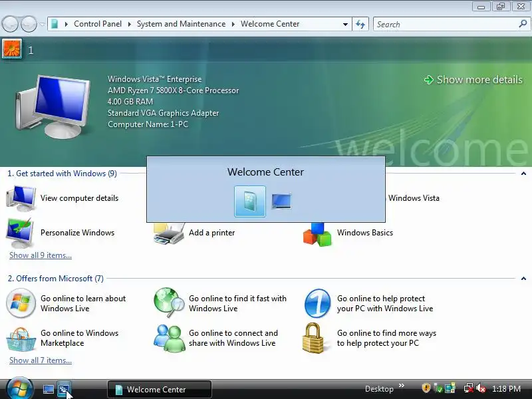Click Show more details link
The height and width of the screenshot is (399, 532).
tap(473, 79)
